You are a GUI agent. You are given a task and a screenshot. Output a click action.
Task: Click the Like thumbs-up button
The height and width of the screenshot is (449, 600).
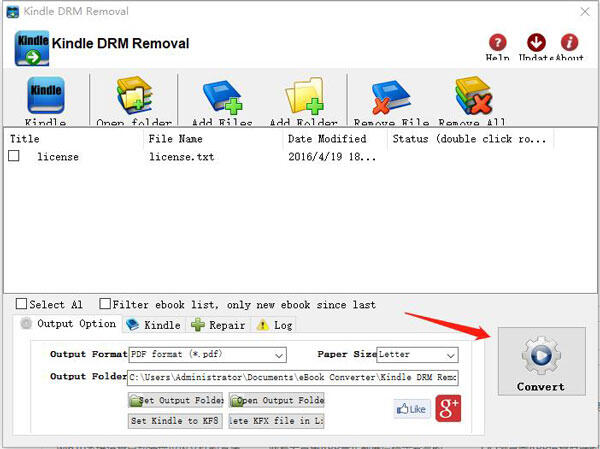click(x=411, y=409)
